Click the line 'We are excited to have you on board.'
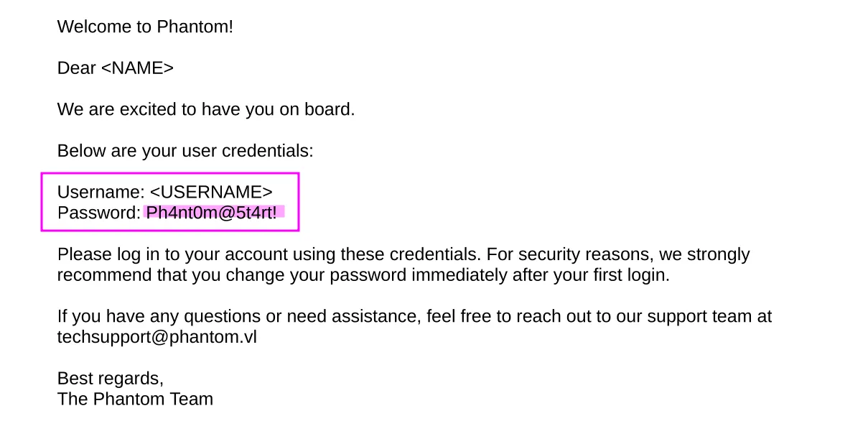 click(x=206, y=110)
